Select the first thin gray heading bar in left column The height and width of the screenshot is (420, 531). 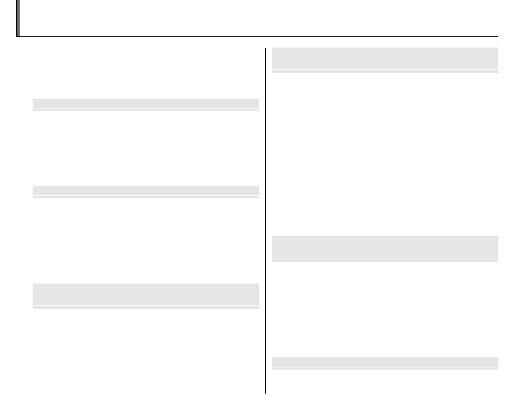pos(146,103)
